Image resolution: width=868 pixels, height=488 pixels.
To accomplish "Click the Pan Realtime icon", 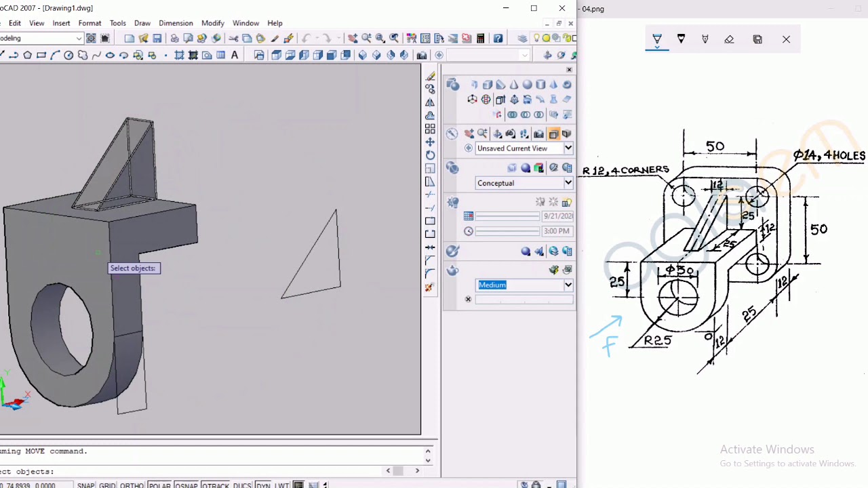I will [x=353, y=38].
